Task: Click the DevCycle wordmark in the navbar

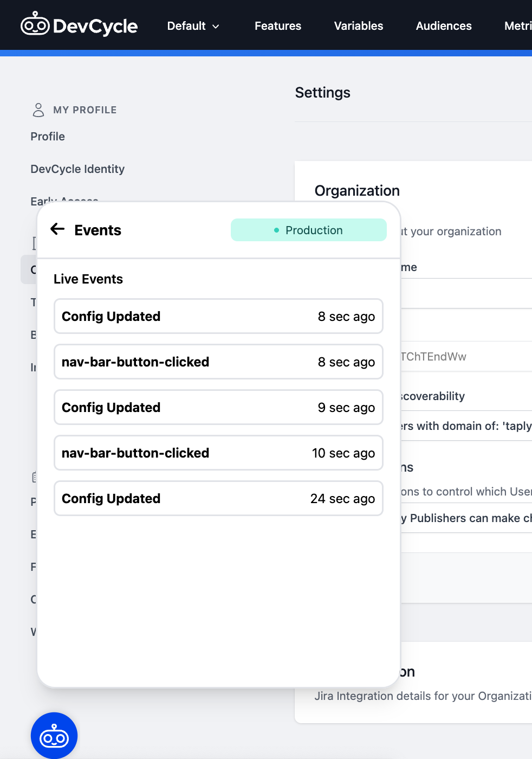Action: (95, 24)
